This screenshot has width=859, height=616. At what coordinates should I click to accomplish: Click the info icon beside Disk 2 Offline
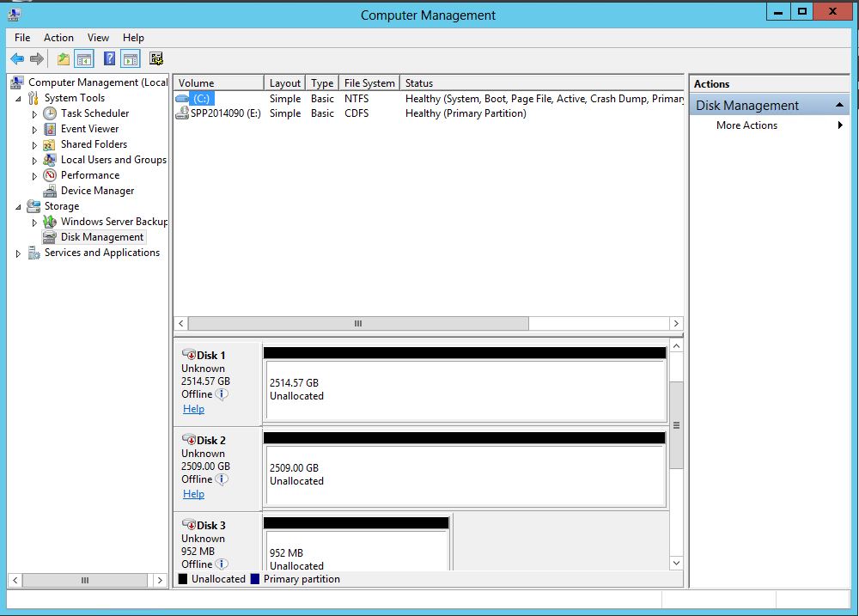222,479
